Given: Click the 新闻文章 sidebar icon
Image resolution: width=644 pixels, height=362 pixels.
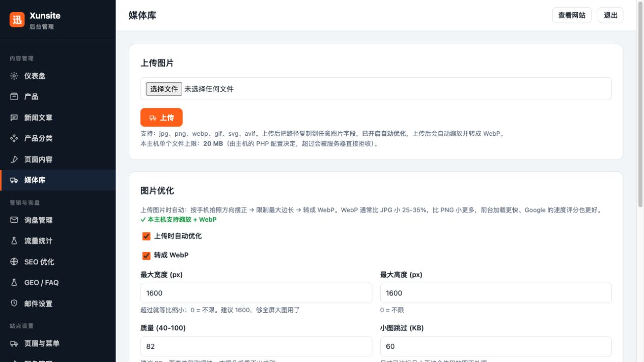Looking at the screenshot, I should click(x=14, y=117).
